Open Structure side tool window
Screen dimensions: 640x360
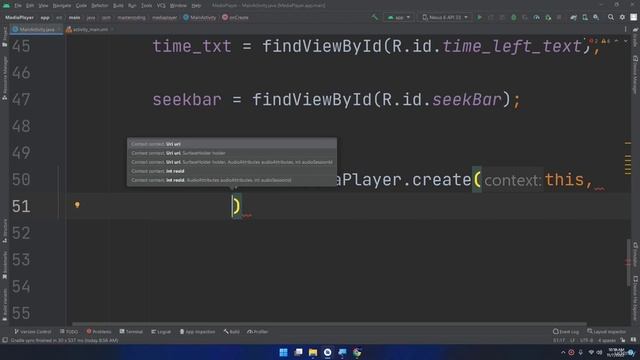coord(4,231)
